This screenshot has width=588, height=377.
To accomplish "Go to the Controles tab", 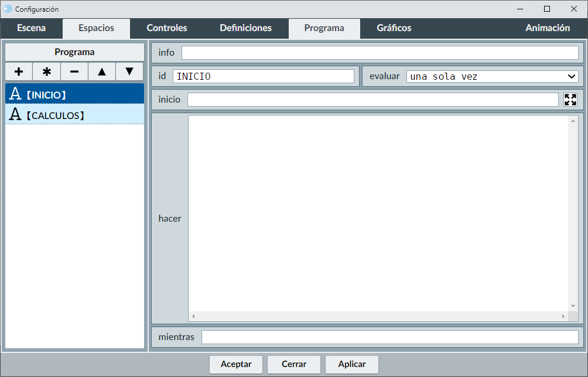I will click(167, 28).
